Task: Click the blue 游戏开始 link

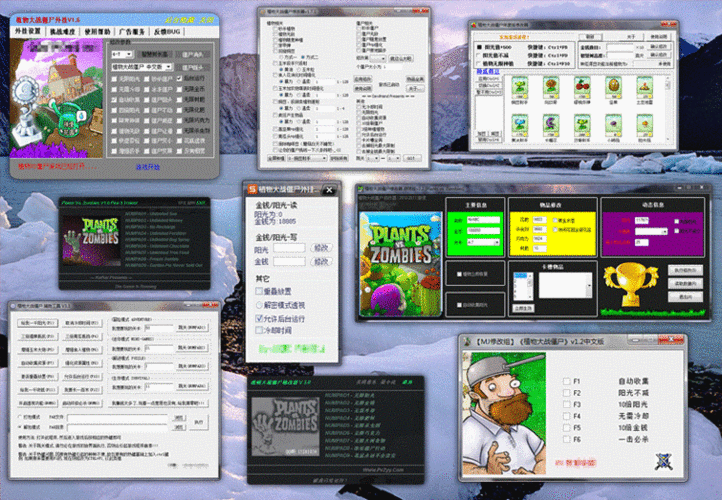Action: click(147, 167)
